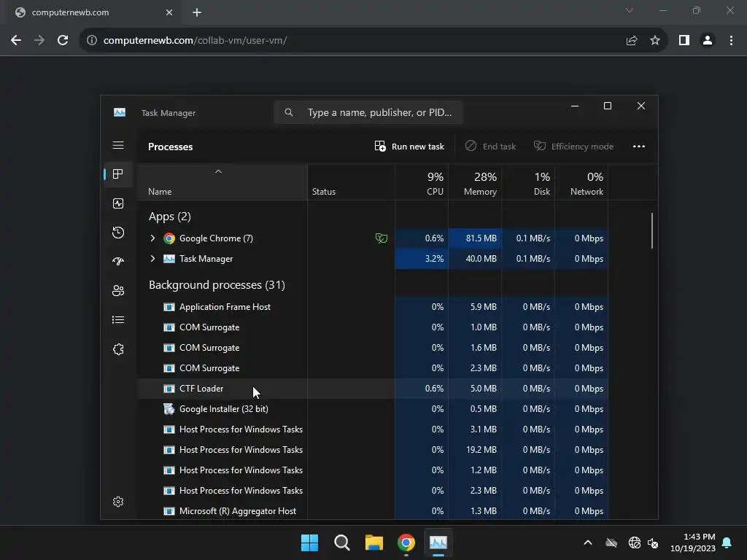Click the efficiency mode leaf icon on Chrome row
The image size is (747, 560).
pyautogui.click(x=381, y=238)
